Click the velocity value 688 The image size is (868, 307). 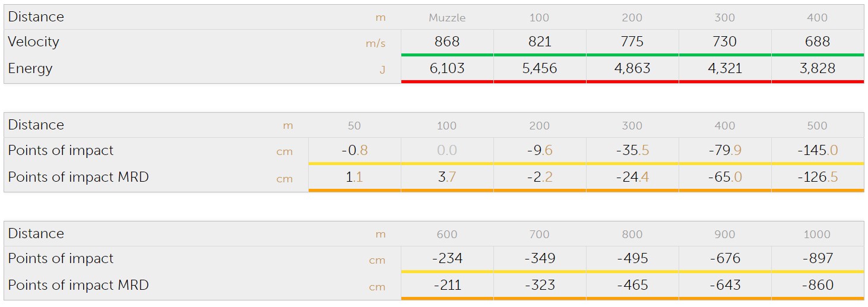pos(817,42)
